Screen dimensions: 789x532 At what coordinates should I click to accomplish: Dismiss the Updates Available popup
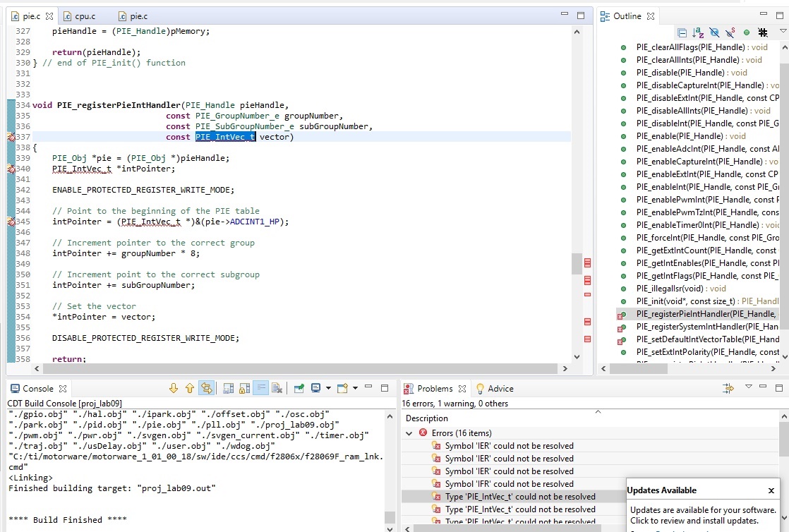point(770,490)
